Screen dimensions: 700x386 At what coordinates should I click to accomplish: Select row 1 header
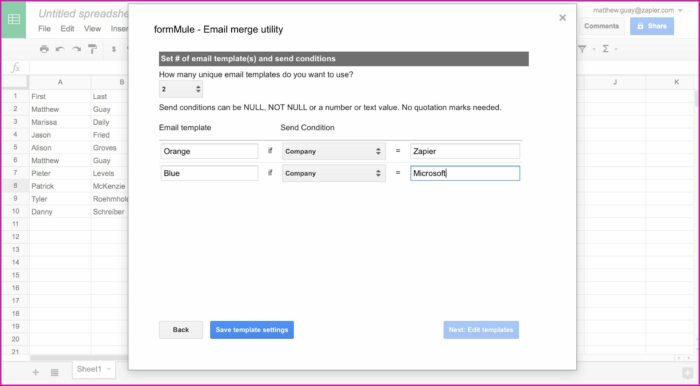click(x=15, y=96)
